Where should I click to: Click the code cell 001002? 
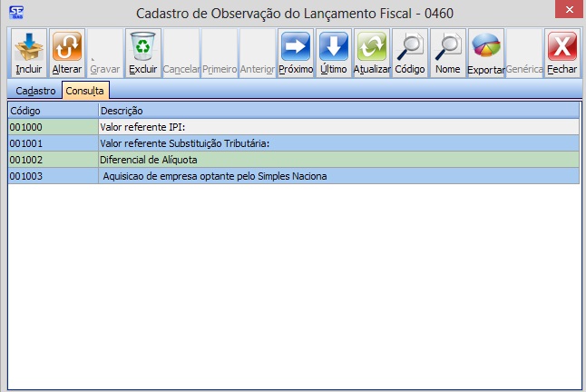(53, 160)
